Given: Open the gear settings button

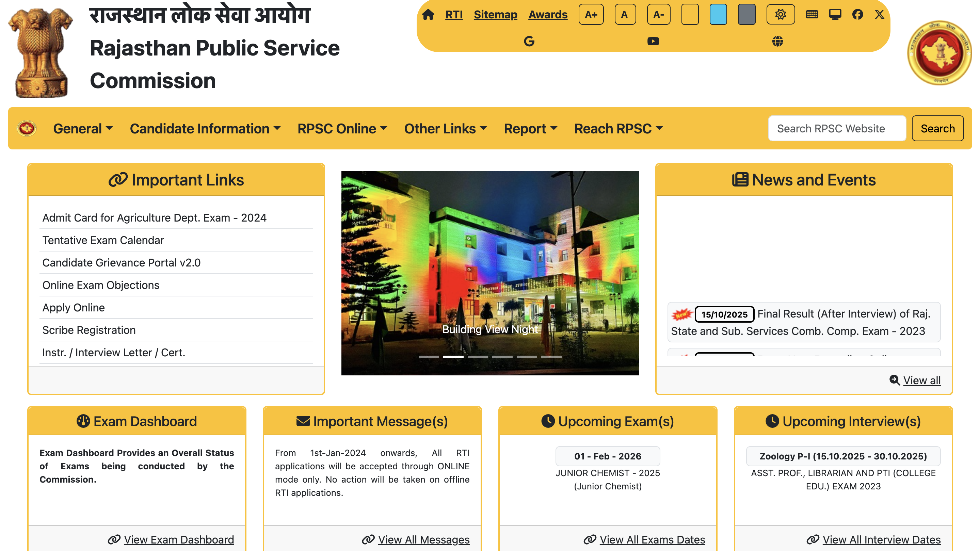Looking at the screenshot, I should 780,14.
